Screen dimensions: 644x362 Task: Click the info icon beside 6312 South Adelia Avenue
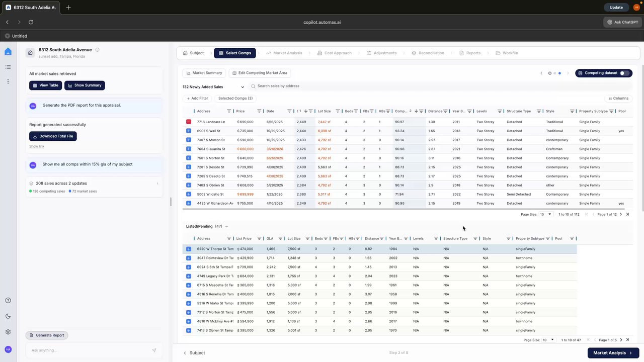tap(97, 50)
